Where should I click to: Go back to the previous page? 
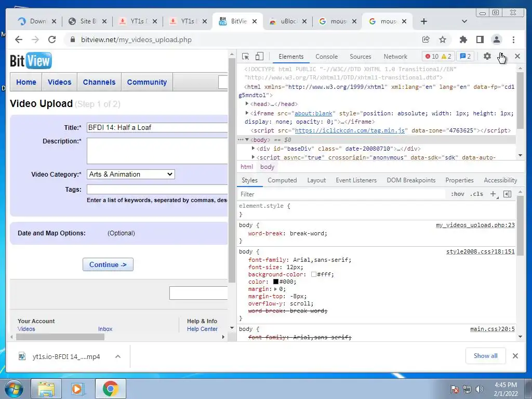coord(19,39)
